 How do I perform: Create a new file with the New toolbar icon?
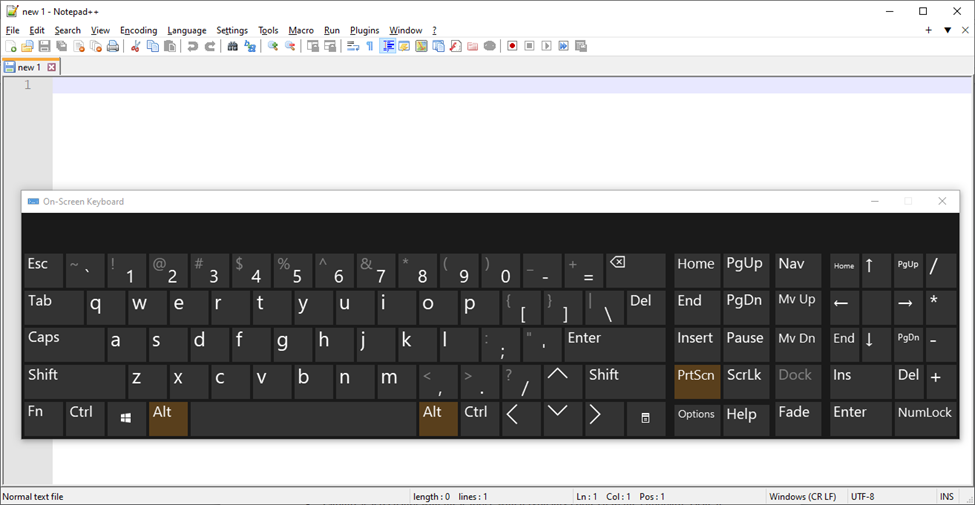coord(11,46)
